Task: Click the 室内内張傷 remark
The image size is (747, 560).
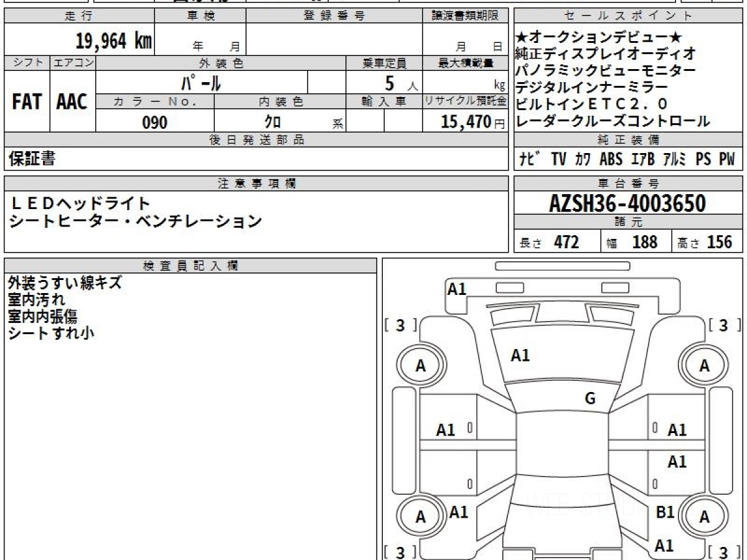Action: click(42, 316)
